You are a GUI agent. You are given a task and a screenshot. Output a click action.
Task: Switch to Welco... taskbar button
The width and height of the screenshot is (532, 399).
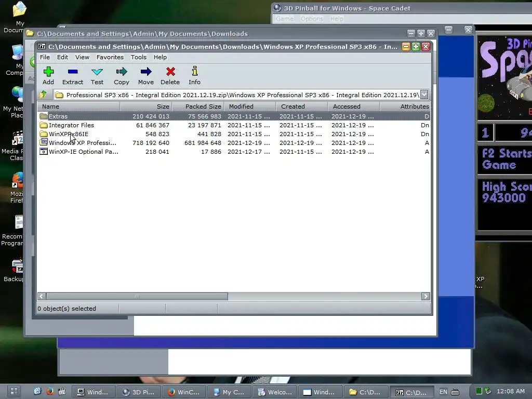[x=274, y=392]
